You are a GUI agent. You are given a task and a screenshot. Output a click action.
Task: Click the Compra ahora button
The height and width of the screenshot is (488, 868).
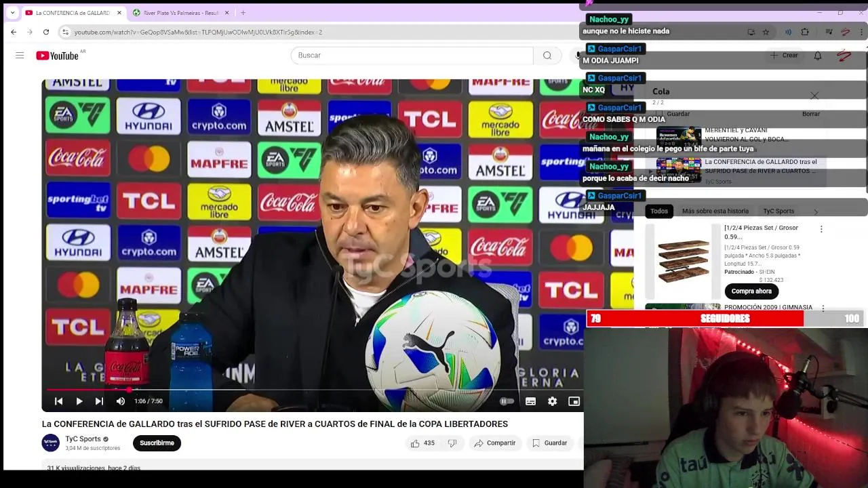tap(751, 291)
